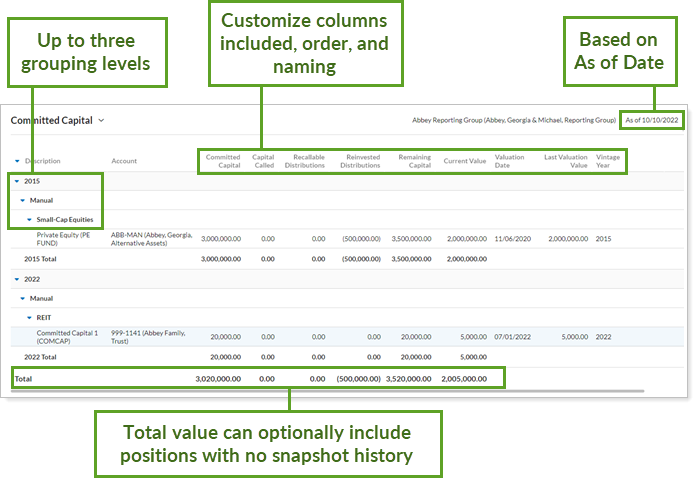Toggle the arrow beside the Description header
This screenshot has height=478, width=695.
click(x=17, y=161)
